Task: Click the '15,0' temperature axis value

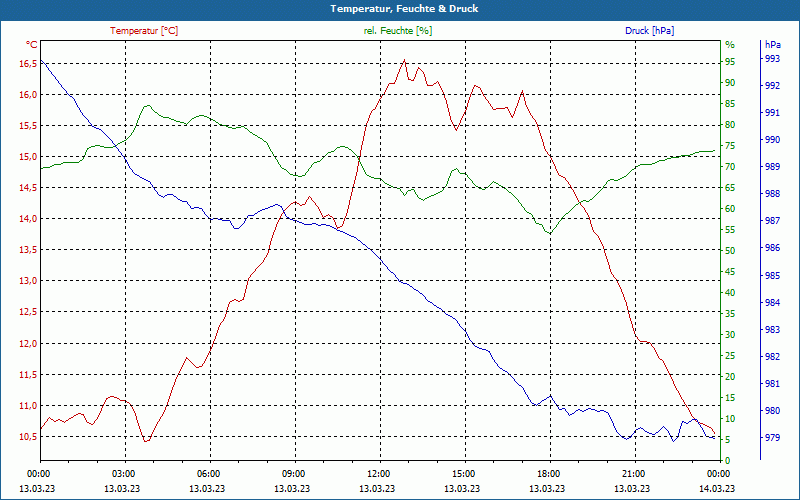Action: [28, 157]
